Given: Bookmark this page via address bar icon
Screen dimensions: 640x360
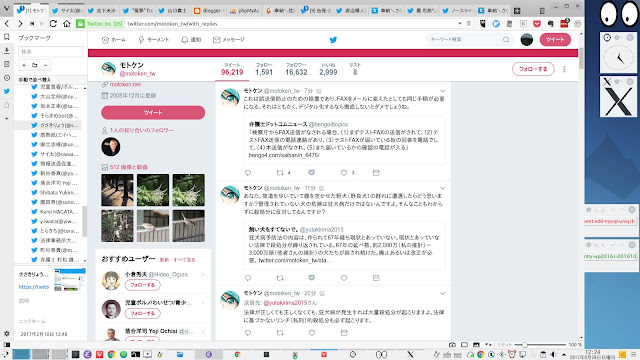Looking at the screenshot, I should pyautogui.click(x=469, y=24).
